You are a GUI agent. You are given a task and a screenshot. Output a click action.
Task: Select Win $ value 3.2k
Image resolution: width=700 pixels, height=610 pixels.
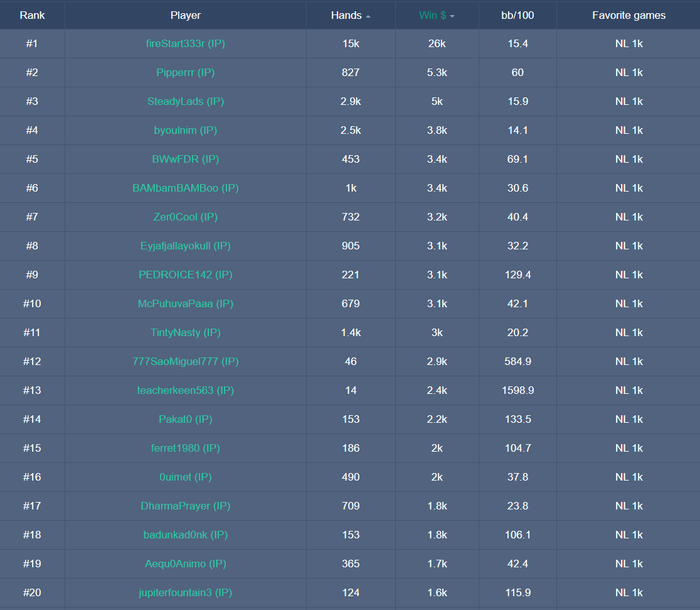[437, 217]
